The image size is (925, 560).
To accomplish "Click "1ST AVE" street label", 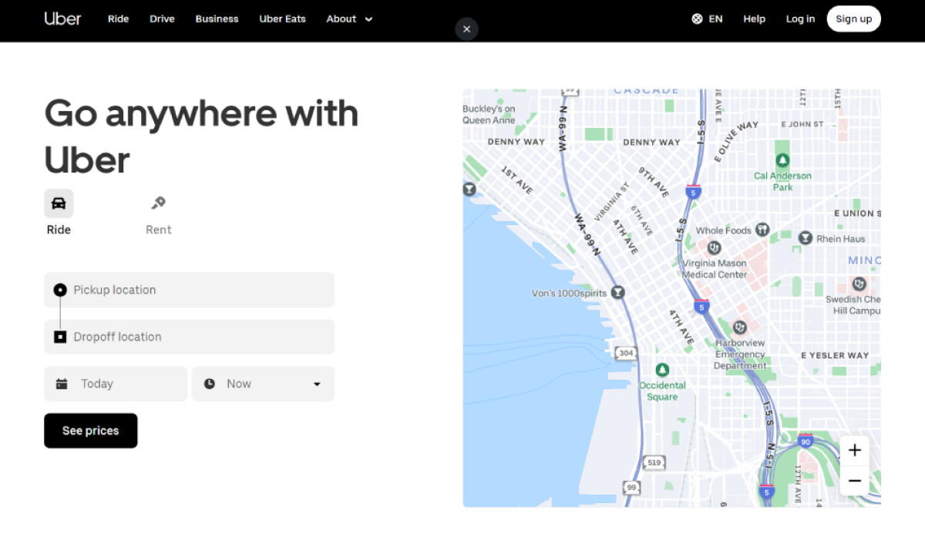I will pos(516,179).
